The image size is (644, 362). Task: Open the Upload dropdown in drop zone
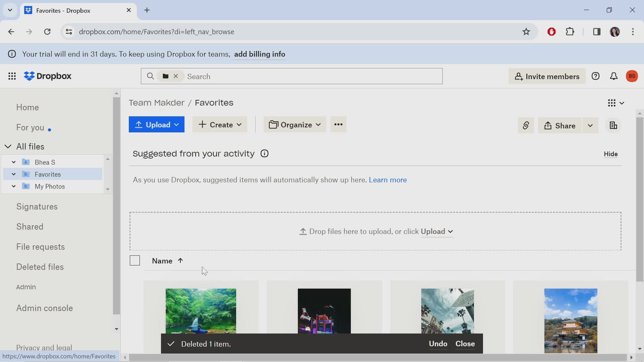point(437,232)
